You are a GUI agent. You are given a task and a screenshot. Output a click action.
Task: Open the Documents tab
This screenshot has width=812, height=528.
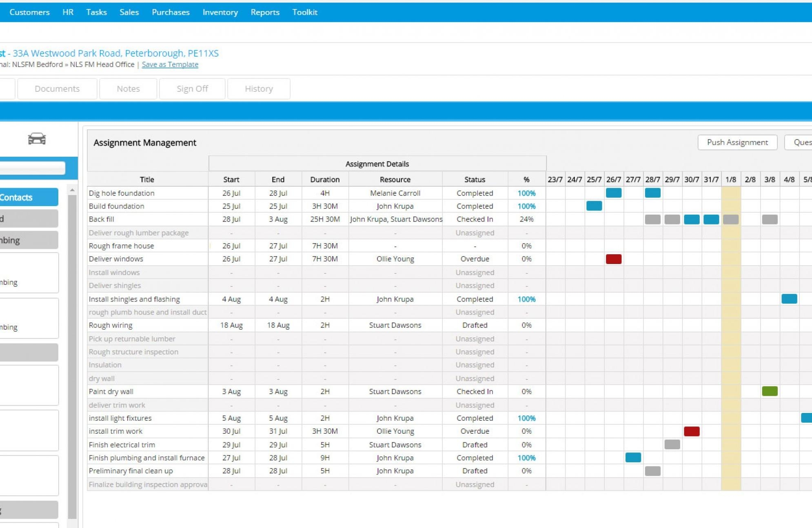point(57,89)
